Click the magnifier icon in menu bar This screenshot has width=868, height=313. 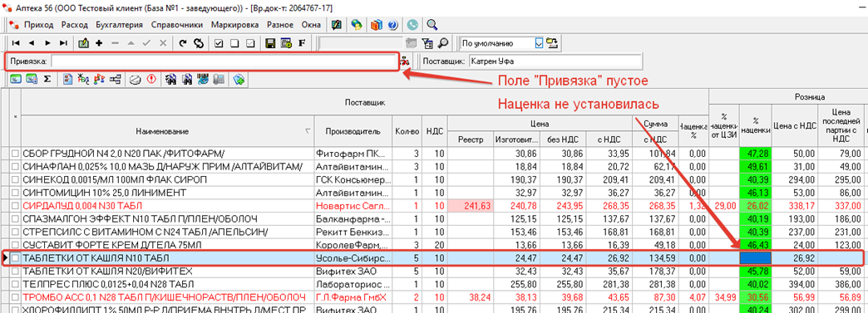(x=432, y=25)
